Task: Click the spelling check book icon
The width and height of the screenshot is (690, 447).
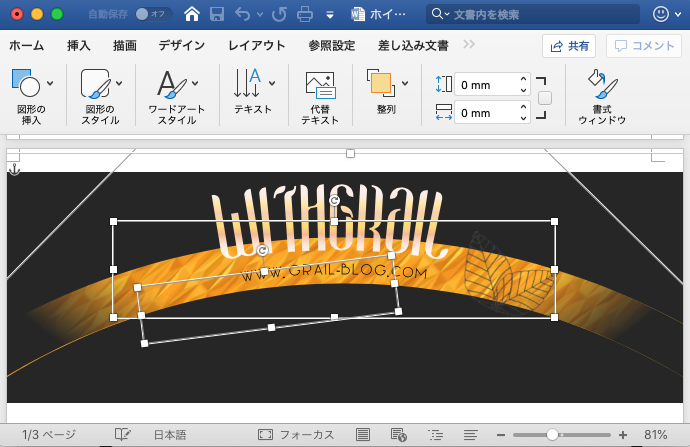Action: click(x=123, y=435)
